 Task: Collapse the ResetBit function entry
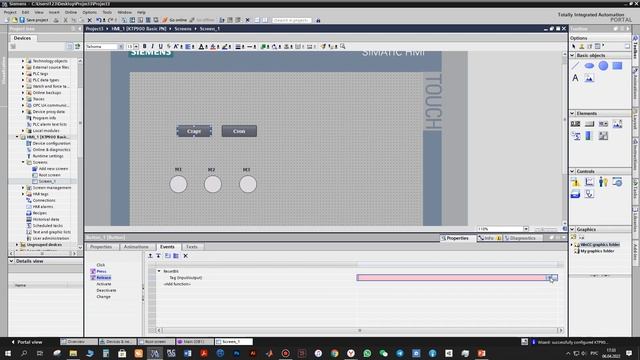159,271
